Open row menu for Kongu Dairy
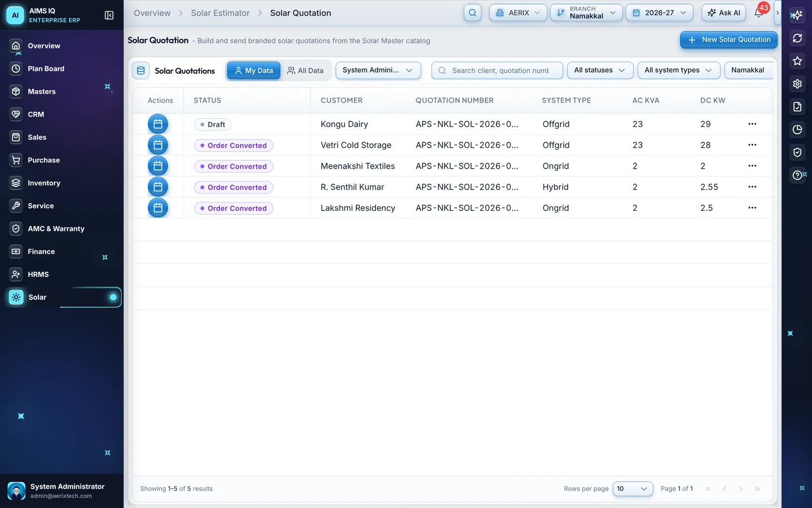 coord(752,124)
